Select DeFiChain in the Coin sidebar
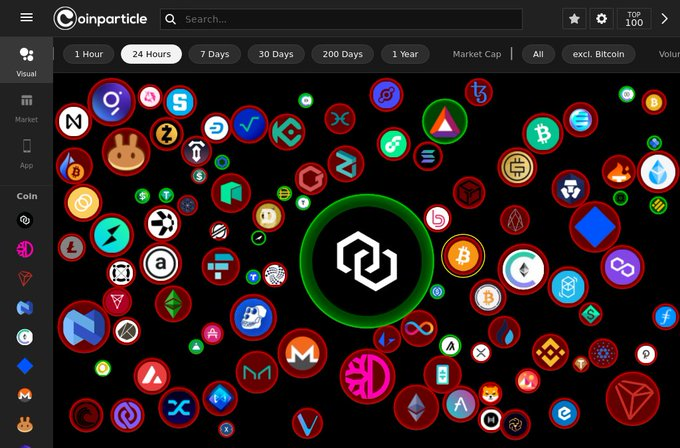The image size is (680, 448). tap(25, 249)
